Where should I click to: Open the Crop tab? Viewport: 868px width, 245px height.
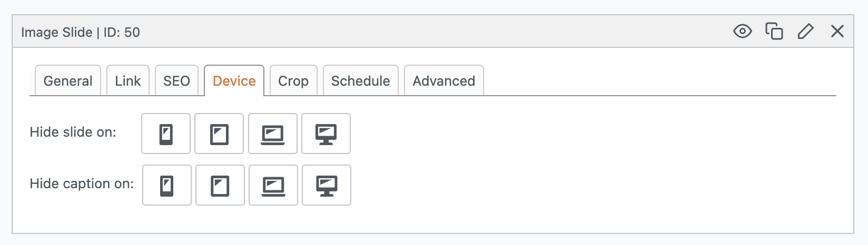click(x=293, y=81)
